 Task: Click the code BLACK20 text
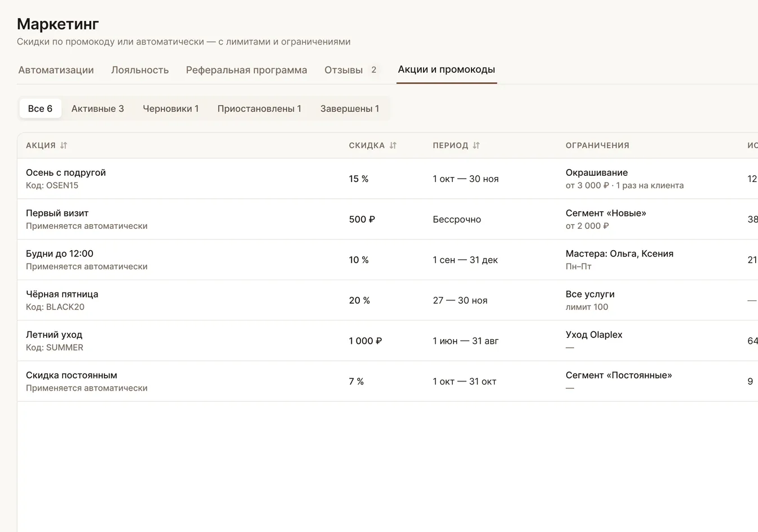coord(55,307)
